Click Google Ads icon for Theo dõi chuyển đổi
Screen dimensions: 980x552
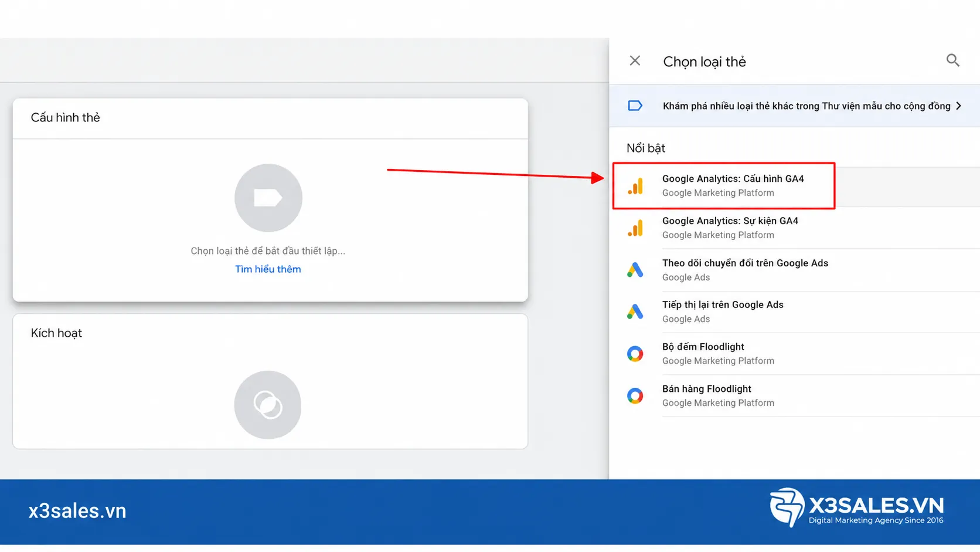click(635, 270)
